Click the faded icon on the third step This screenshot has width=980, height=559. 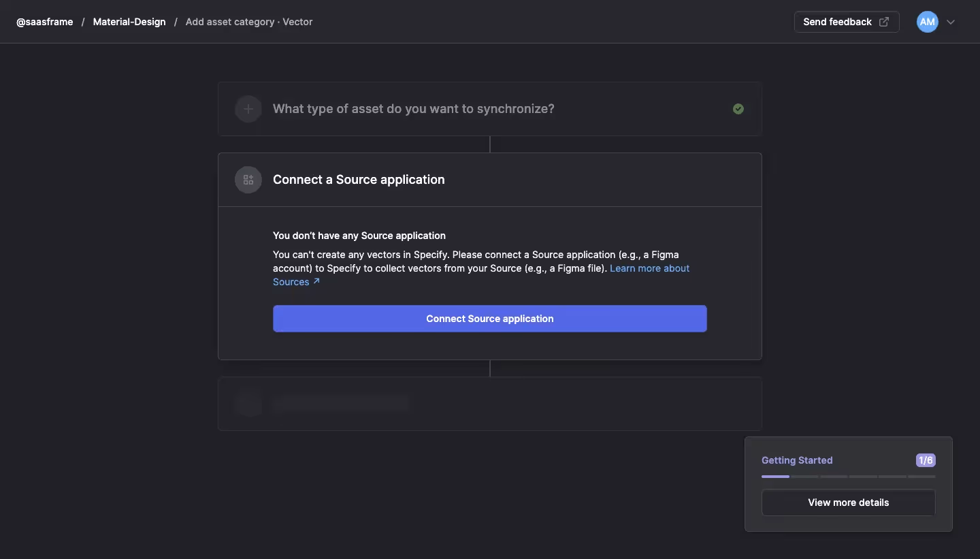248,404
